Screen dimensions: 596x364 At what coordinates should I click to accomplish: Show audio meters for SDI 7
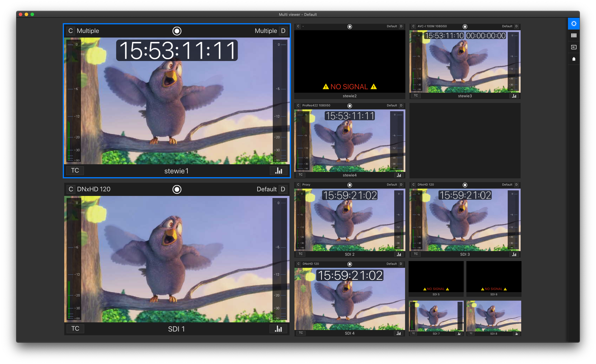(459, 334)
